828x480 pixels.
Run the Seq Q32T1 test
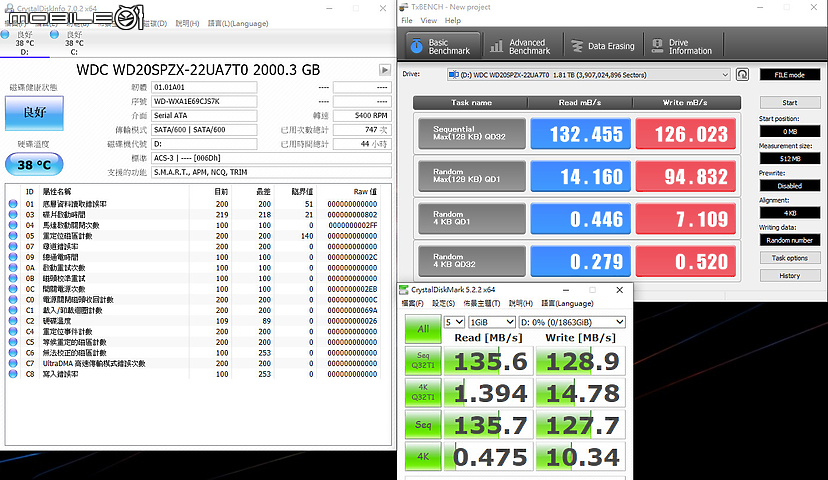point(423,361)
